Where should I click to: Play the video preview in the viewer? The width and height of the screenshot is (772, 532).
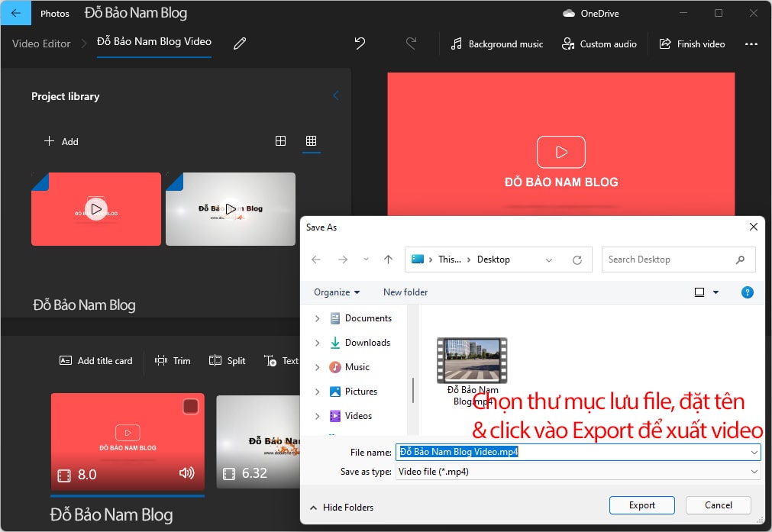(x=560, y=152)
